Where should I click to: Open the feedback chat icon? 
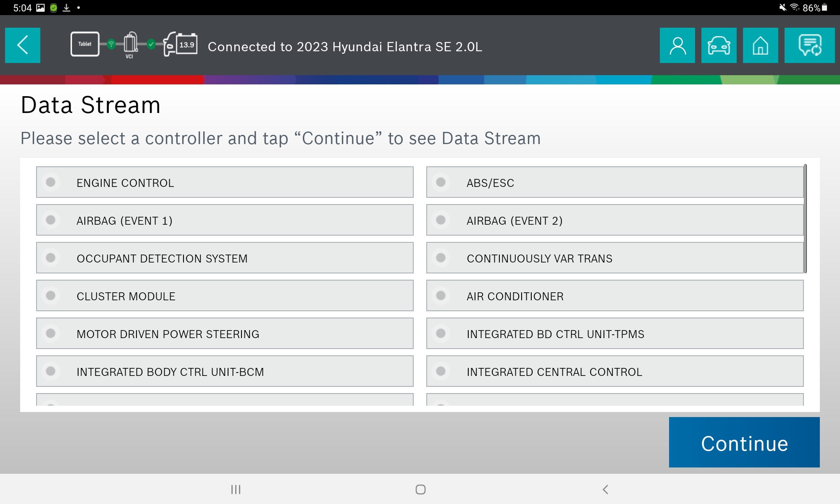pyautogui.click(x=809, y=45)
